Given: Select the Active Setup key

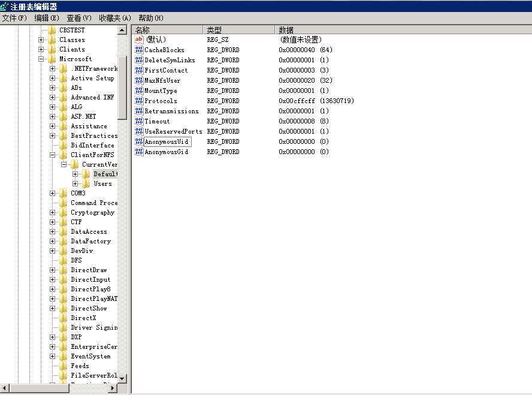Looking at the screenshot, I should tap(92, 78).
